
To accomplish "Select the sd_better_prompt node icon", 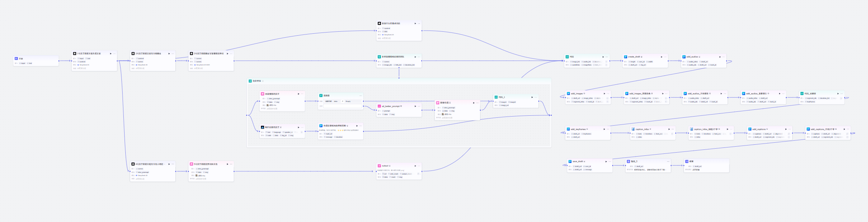I will (x=379, y=106).
